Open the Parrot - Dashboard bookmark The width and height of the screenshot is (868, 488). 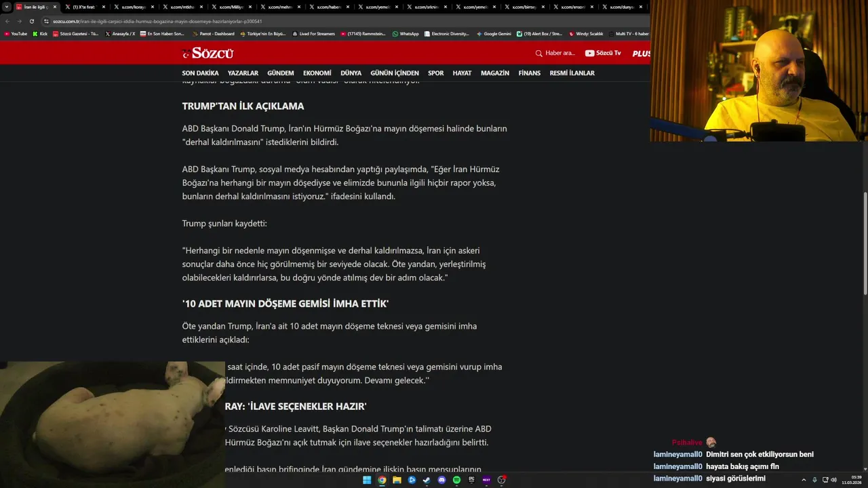point(214,34)
